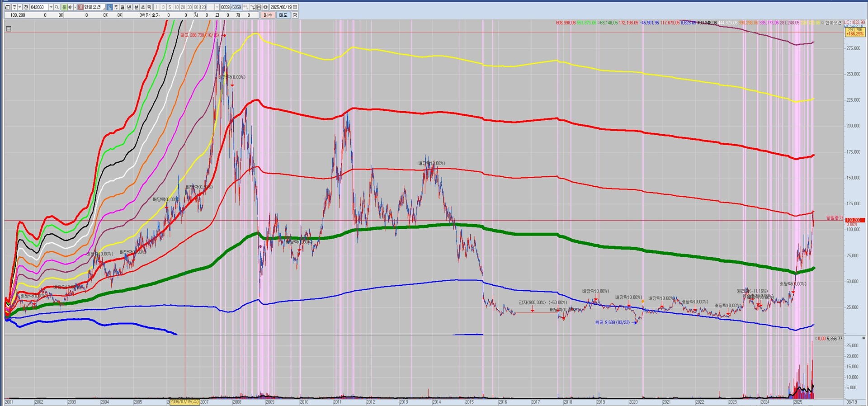Screen dimensions: 868x406
Task: Click the 한화오션 legend color marker
Action: 822,23
